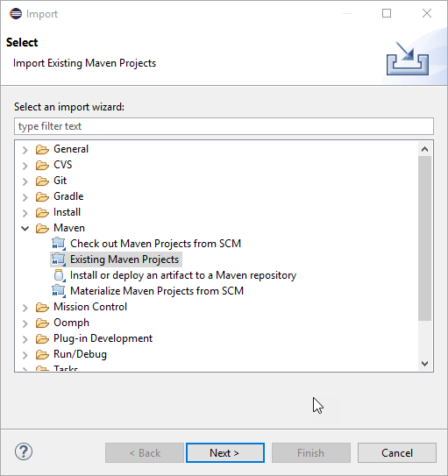Image resolution: width=448 pixels, height=476 pixels.
Task: Click the Existing Maven Projects wizard icon
Action: pyautogui.click(x=59, y=259)
